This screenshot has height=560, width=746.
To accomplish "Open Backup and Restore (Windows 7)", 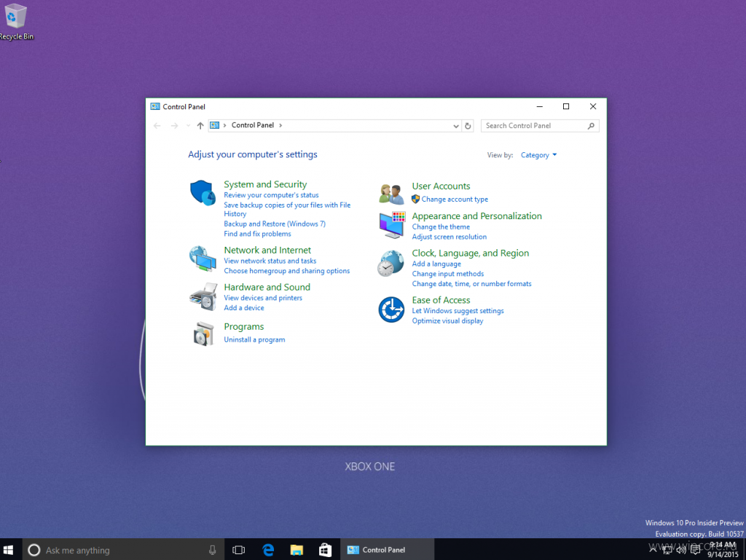I will [x=275, y=224].
